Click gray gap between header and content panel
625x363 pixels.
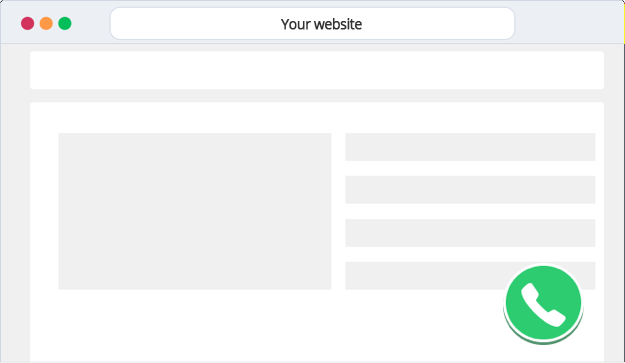(317, 96)
